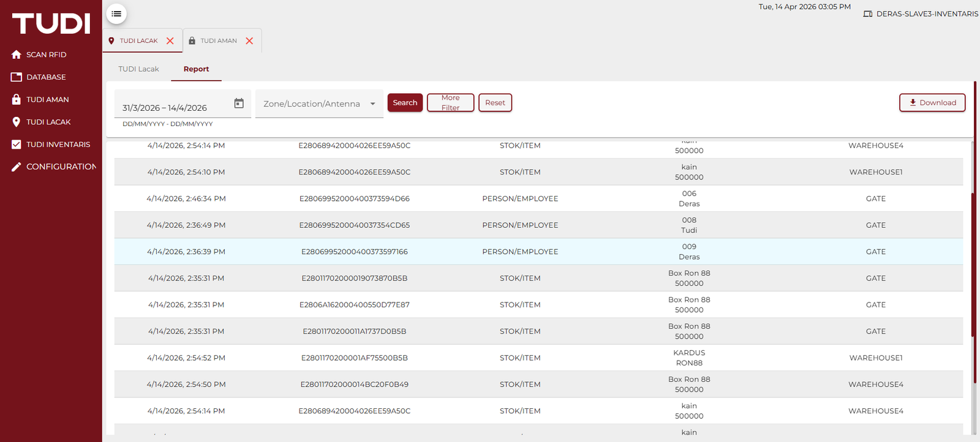The width and height of the screenshot is (980, 442).
Task: Open TUDI INVENTARIS in the sidebar
Action: click(58, 144)
